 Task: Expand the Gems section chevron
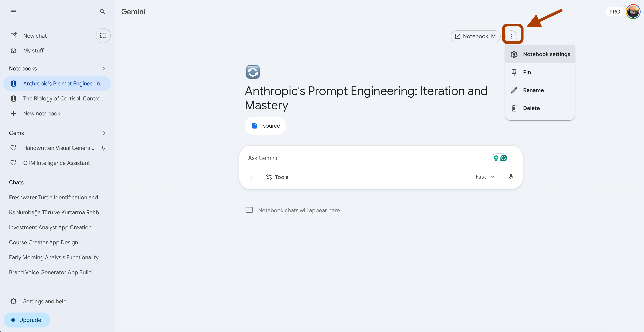[104, 133]
